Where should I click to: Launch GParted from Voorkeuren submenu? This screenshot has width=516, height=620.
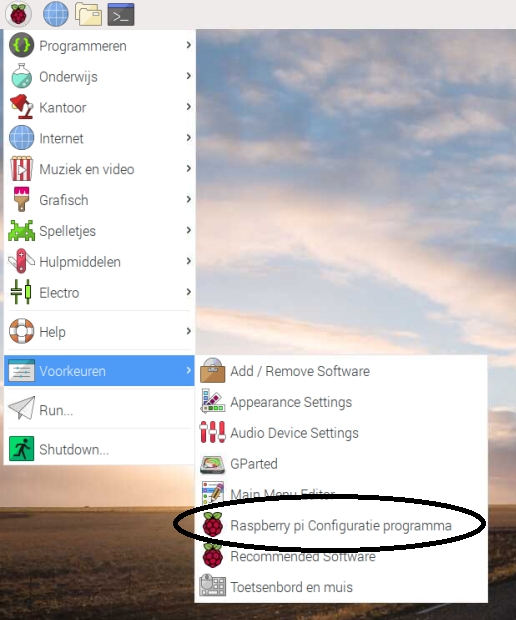coord(341,463)
